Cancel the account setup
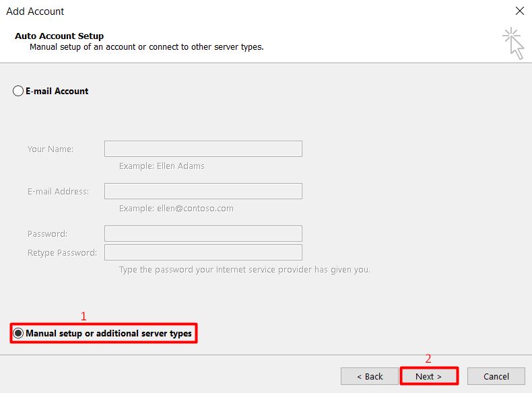 tap(496, 376)
